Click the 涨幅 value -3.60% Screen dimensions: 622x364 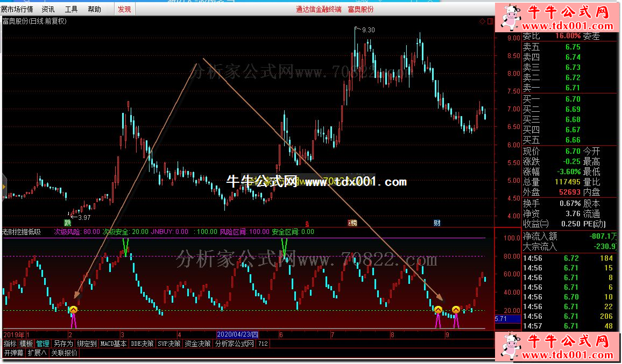tap(568, 172)
